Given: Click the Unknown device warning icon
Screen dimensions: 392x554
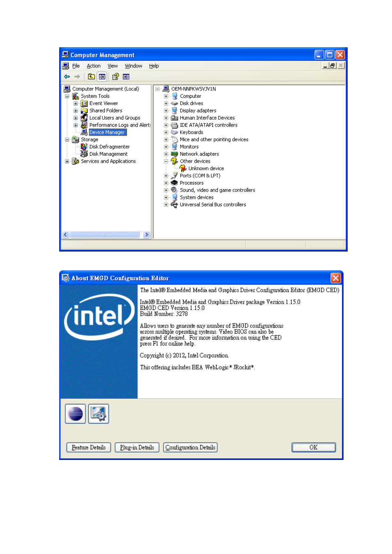Looking at the screenshot, I should pyautogui.click(x=183, y=169).
